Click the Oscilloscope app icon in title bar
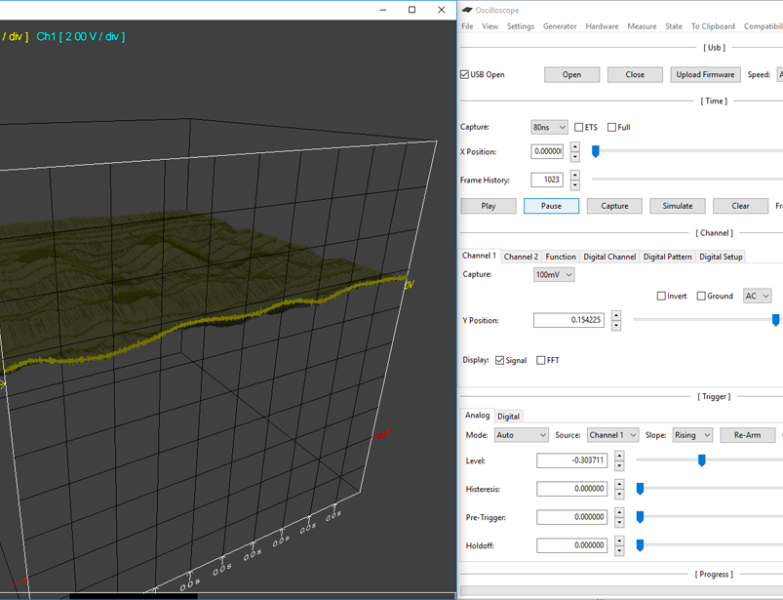Screen dimensions: 783x600 click(467, 9)
